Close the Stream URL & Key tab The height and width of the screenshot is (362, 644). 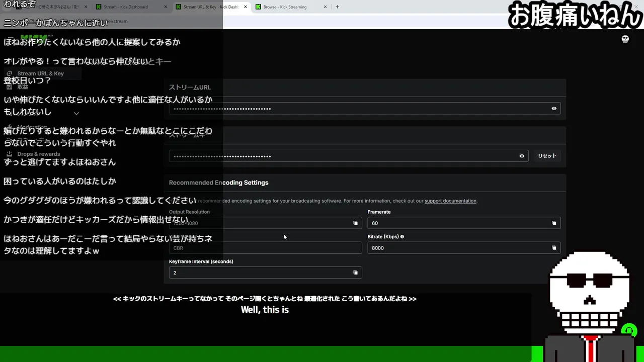point(246,7)
